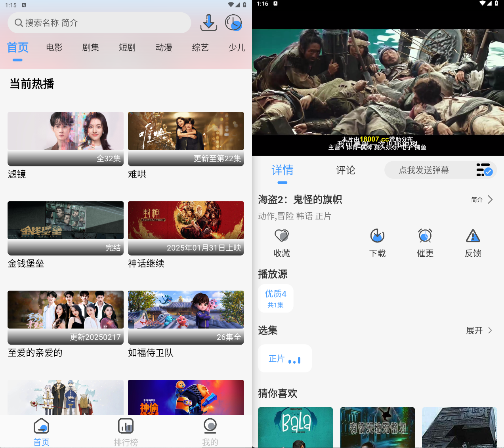Tap the 我的 profile icon

[210, 426]
